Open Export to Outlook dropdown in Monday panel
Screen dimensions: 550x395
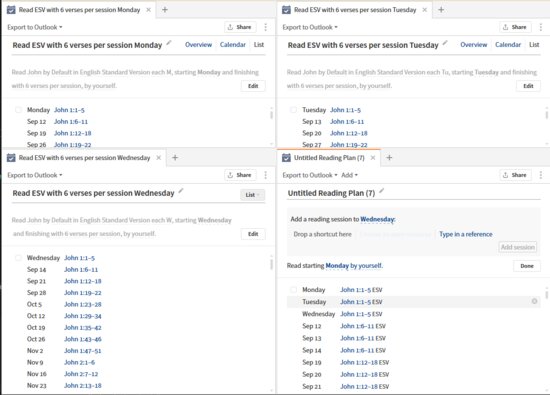[x=35, y=27]
